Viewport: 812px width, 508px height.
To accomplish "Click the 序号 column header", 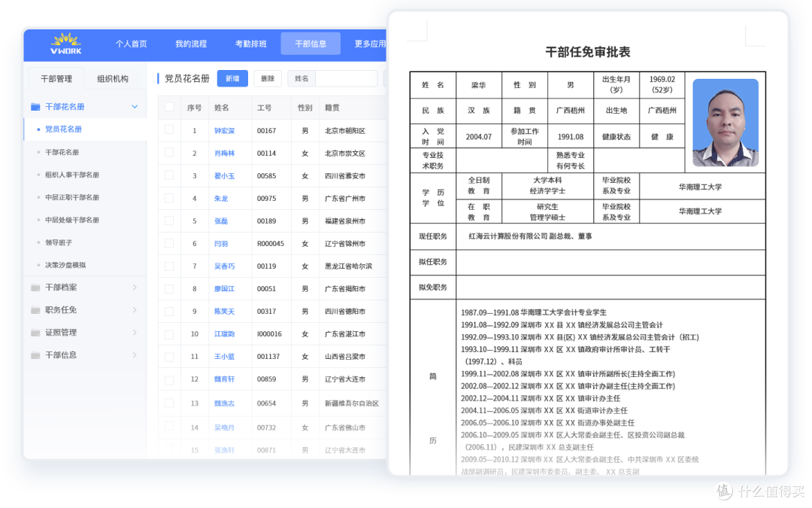I will [194, 108].
